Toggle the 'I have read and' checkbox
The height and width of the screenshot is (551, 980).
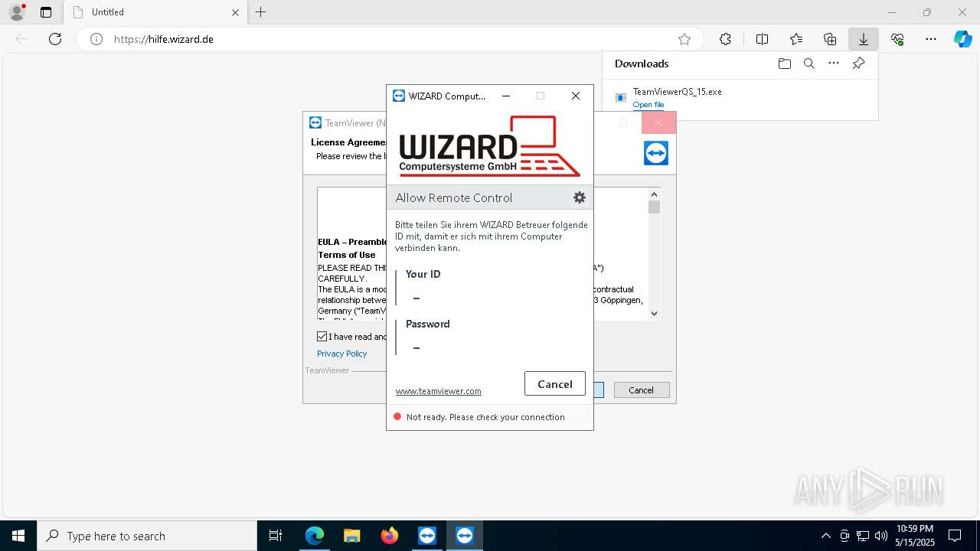(322, 337)
